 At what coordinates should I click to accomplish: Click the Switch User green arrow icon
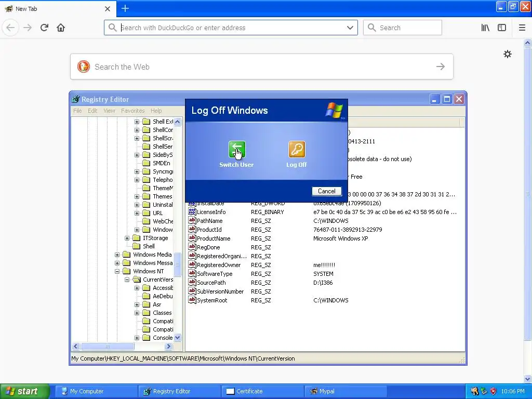(237, 149)
